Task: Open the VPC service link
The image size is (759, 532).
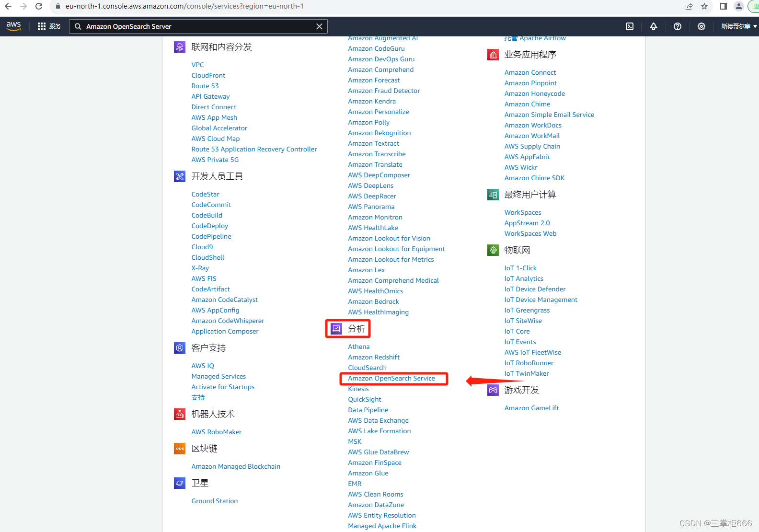Action: (x=197, y=65)
